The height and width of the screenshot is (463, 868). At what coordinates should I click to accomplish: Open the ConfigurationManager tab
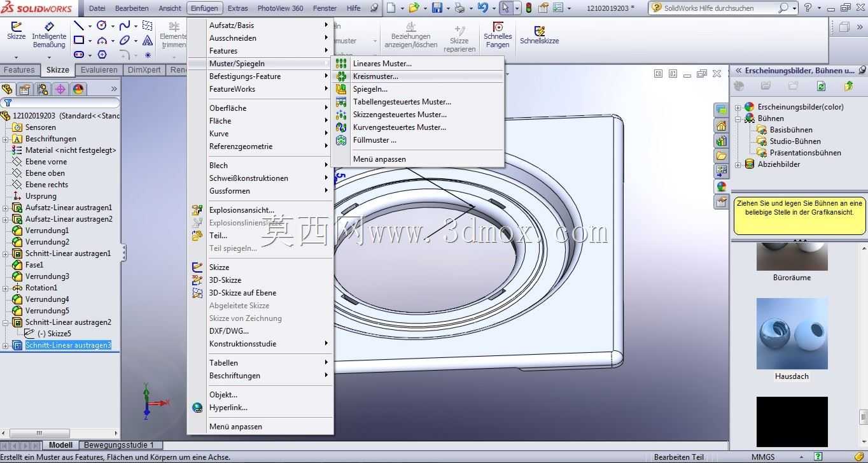click(43, 89)
